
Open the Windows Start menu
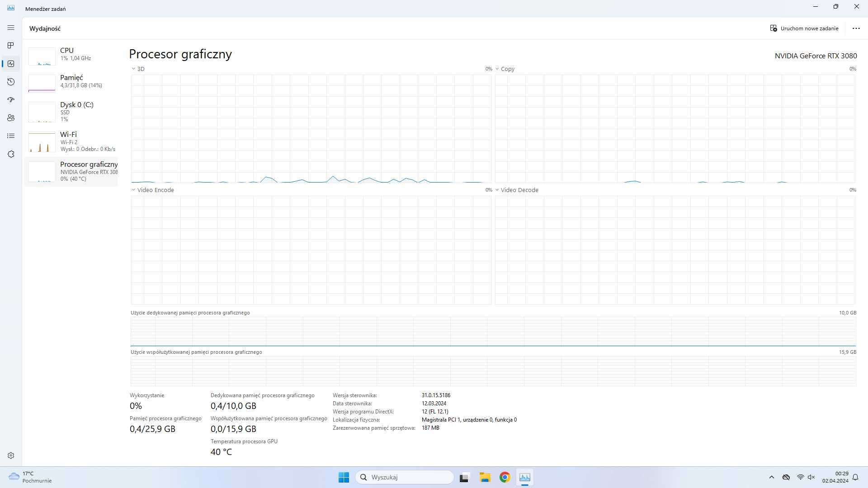(x=344, y=477)
